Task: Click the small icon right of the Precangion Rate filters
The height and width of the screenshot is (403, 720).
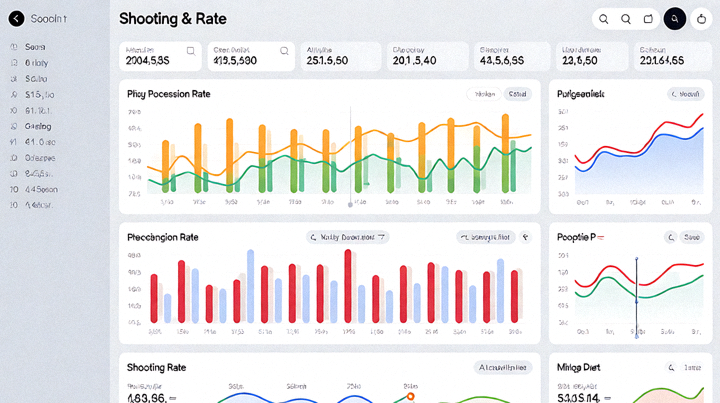Action: [525, 237]
